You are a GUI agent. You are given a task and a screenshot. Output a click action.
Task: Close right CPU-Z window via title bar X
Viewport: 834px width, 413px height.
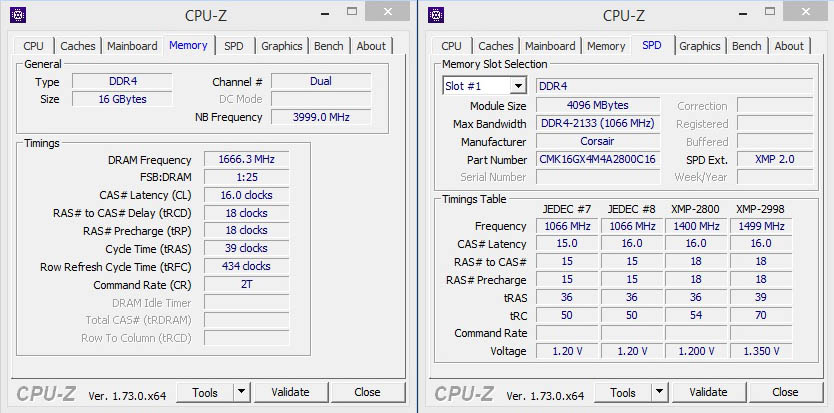805,12
